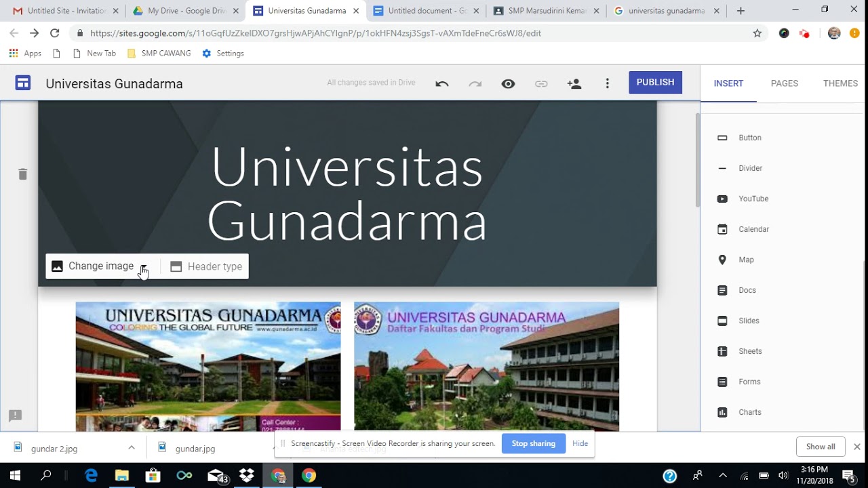
Task: Select the Daftar Fakultas image
Action: 486,367
